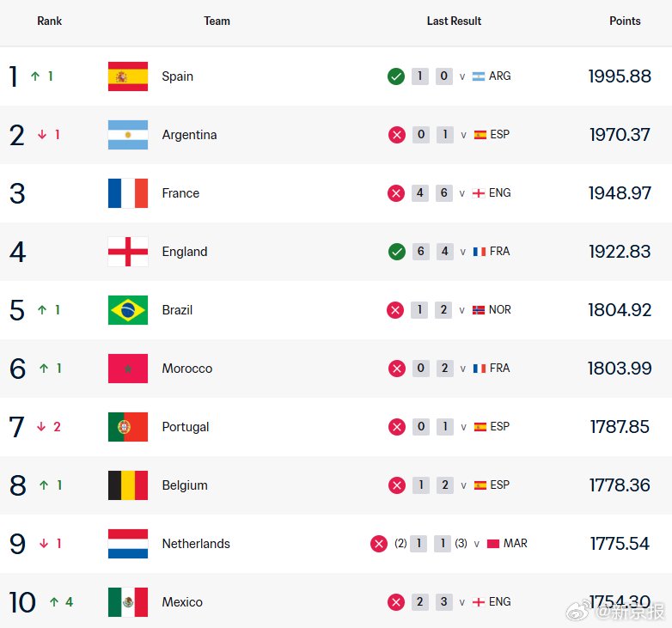Click the Argentina flag icon

128,135
